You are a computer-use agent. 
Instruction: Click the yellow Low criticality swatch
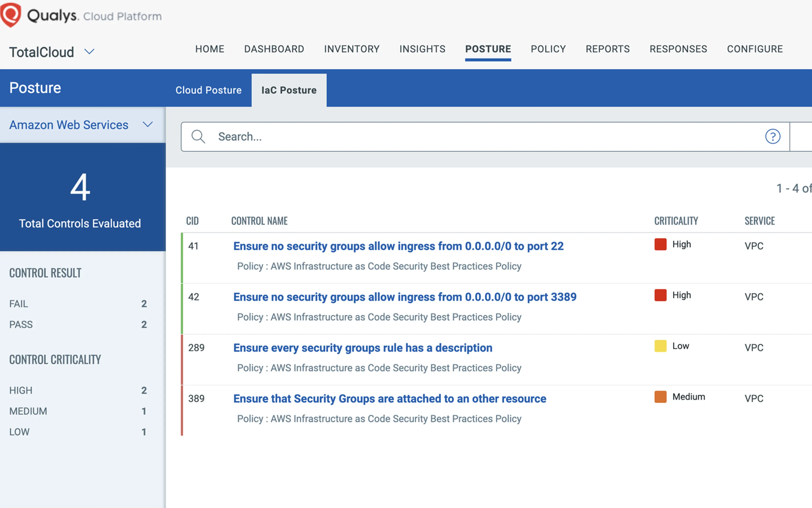[x=660, y=346]
